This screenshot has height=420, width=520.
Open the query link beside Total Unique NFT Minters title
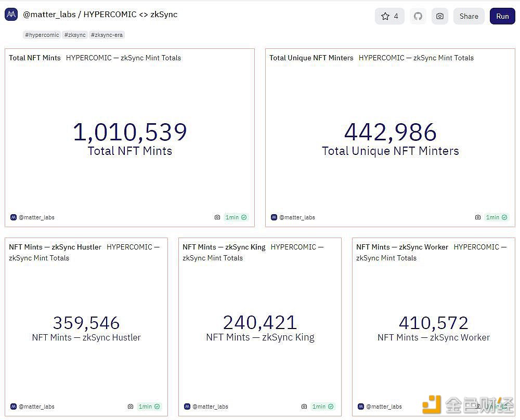[416, 58]
